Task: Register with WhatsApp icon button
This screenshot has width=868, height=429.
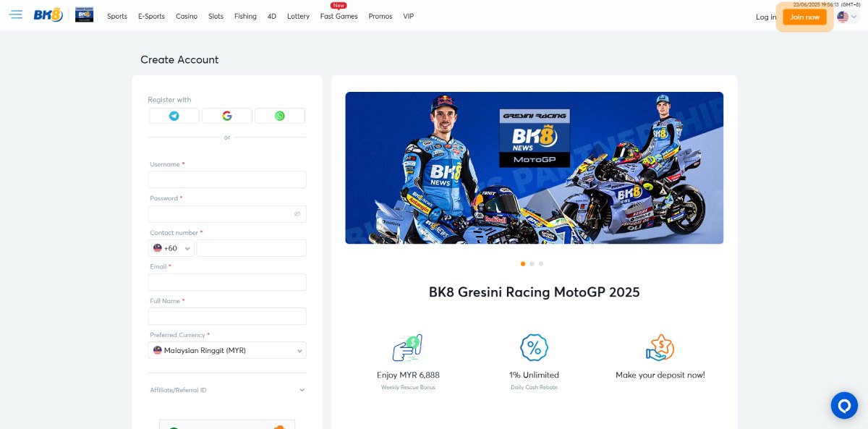Action: pos(280,116)
